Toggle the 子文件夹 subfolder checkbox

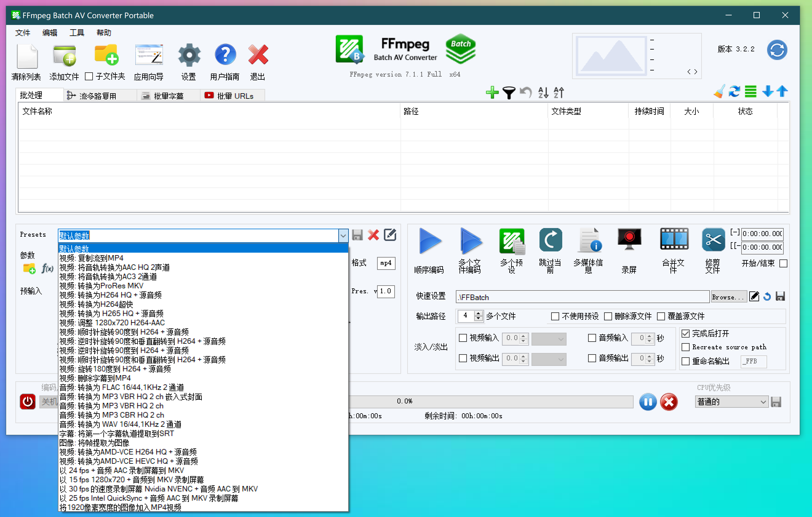(x=89, y=77)
